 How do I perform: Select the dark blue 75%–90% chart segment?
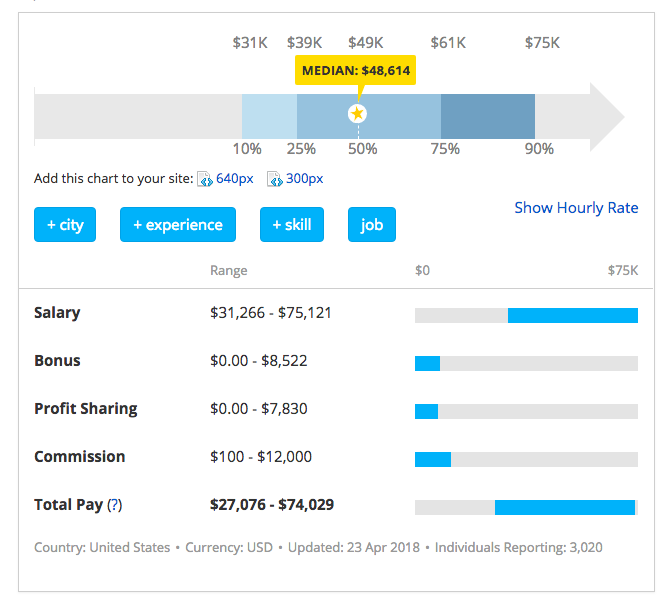pos(488,117)
